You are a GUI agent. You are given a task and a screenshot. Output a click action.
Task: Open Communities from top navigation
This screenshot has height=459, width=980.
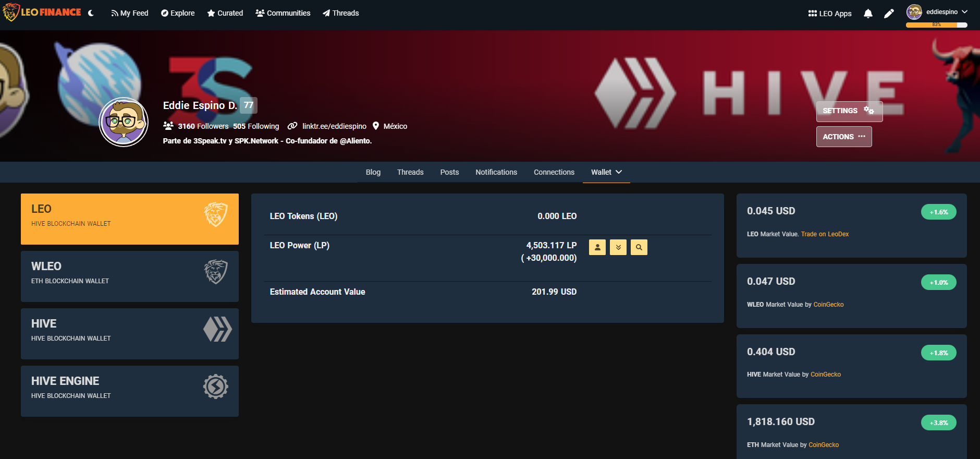pyautogui.click(x=283, y=13)
